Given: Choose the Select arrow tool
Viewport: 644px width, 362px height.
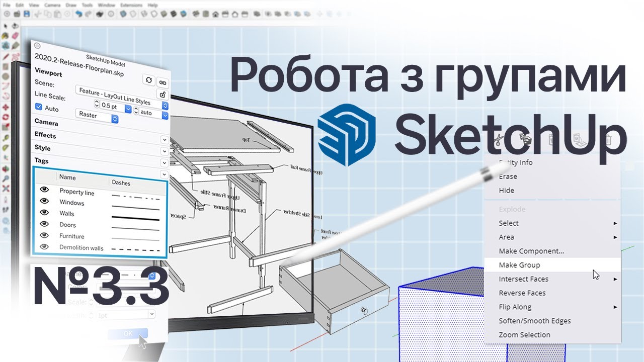Looking at the screenshot, I should click(x=6, y=26).
